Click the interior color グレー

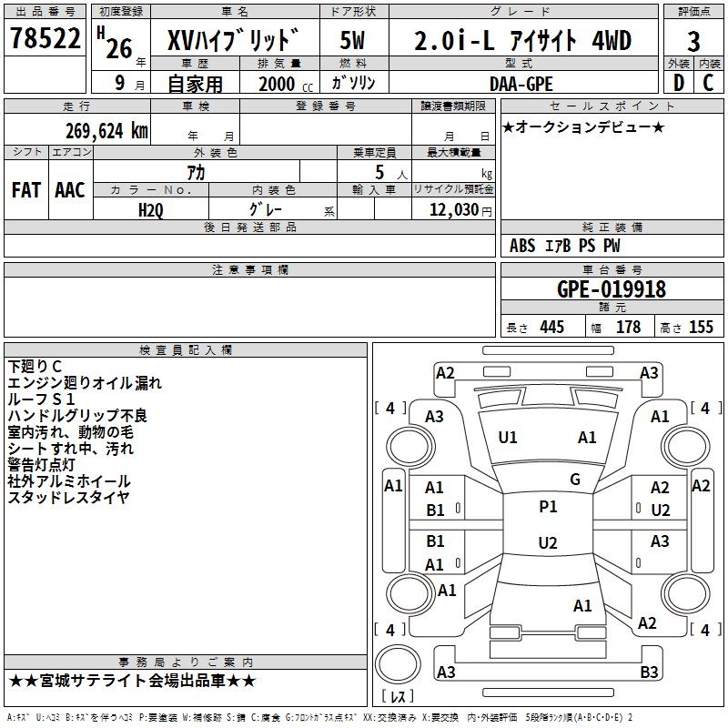(266, 209)
